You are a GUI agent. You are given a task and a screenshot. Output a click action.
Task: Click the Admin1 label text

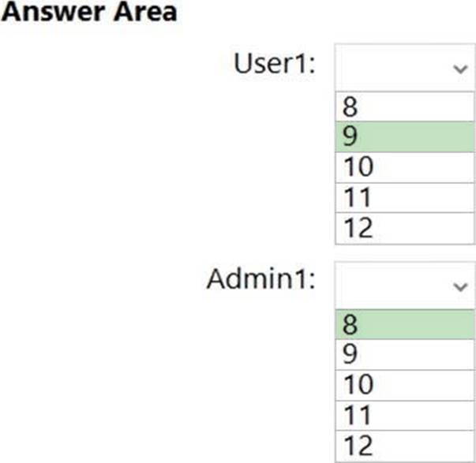[x=260, y=278]
